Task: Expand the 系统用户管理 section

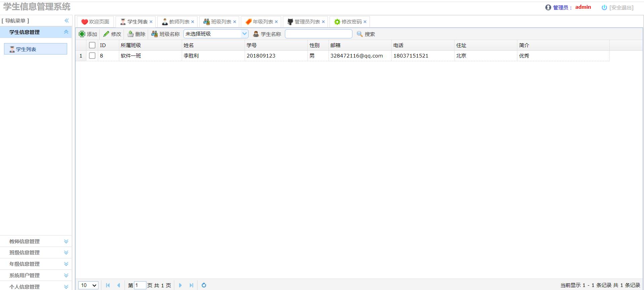Action: coord(36,275)
